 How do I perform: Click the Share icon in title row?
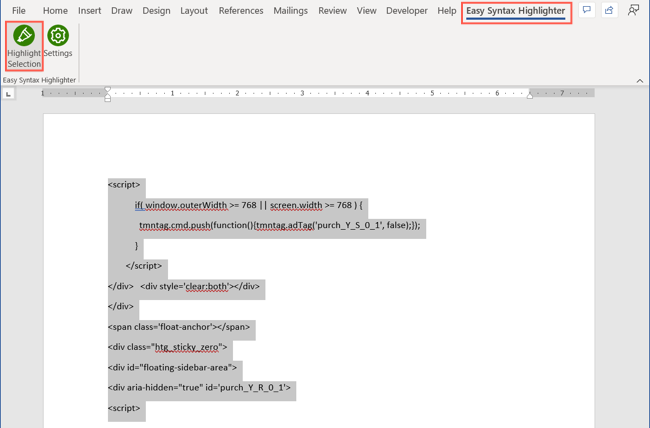[x=609, y=11]
